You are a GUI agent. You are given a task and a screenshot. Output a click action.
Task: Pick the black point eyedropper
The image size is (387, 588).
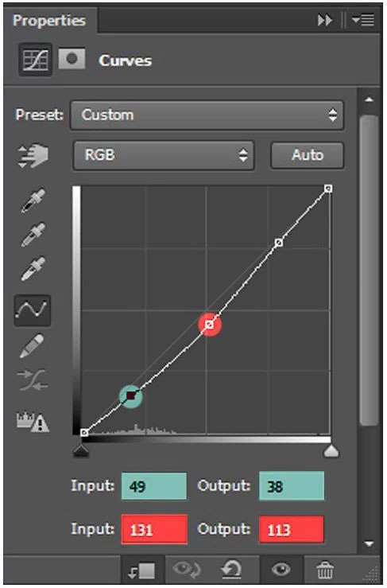(x=33, y=201)
